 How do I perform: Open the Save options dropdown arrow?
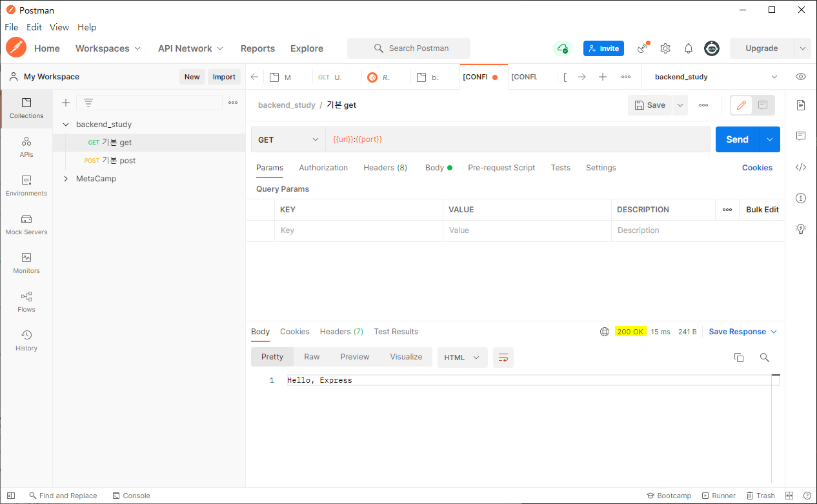pos(680,105)
